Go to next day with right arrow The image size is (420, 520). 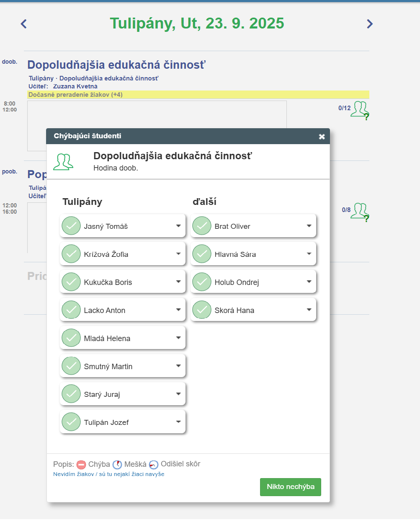pyautogui.click(x=369, y=24)
